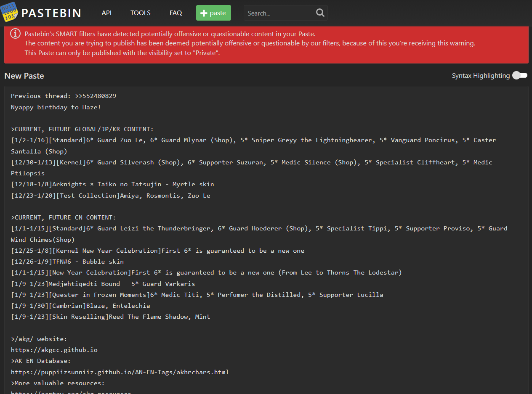Click the PASTEBIN wordmark

point(51,13)
